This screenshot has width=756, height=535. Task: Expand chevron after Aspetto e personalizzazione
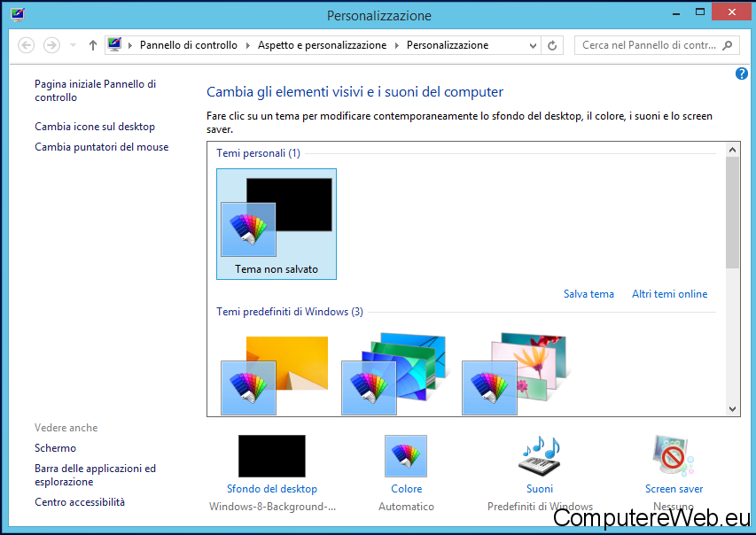click(397, 45)
